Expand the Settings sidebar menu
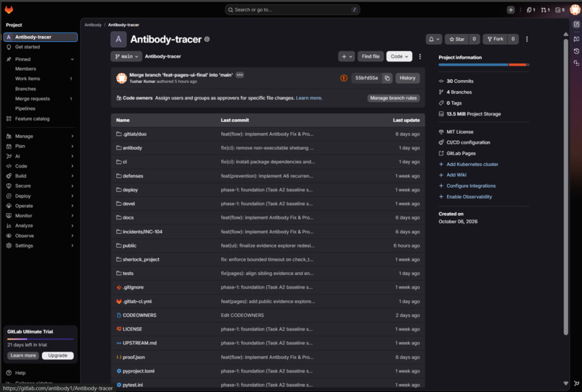 [x=40, y=245]
